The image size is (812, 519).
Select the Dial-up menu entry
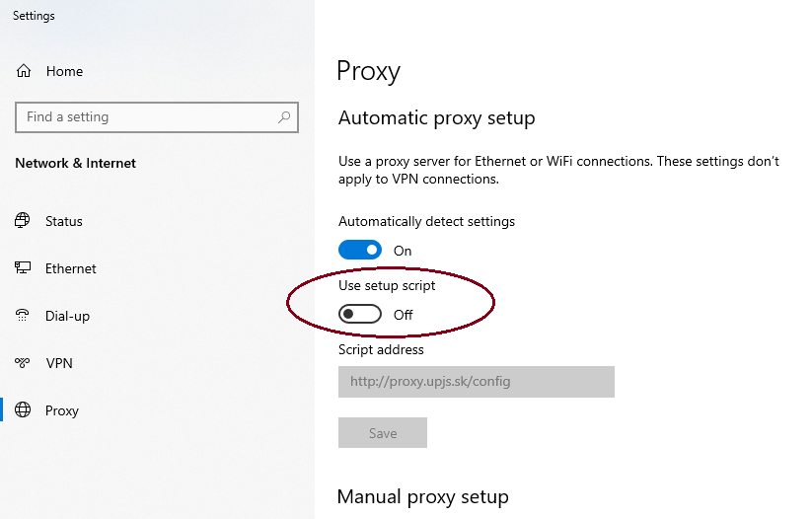click(x=67, y=316)
